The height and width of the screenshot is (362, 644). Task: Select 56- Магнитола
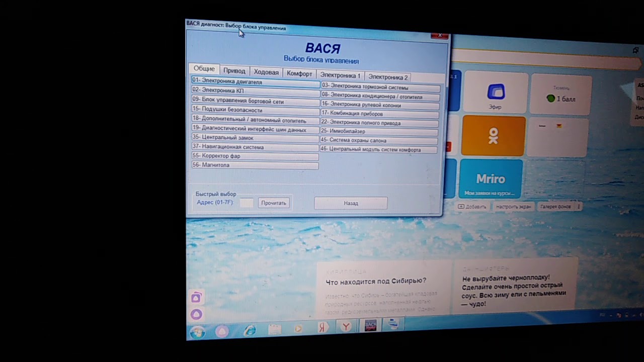255,165
